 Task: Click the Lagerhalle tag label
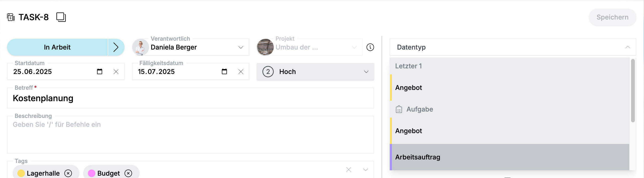coord(43,173)
